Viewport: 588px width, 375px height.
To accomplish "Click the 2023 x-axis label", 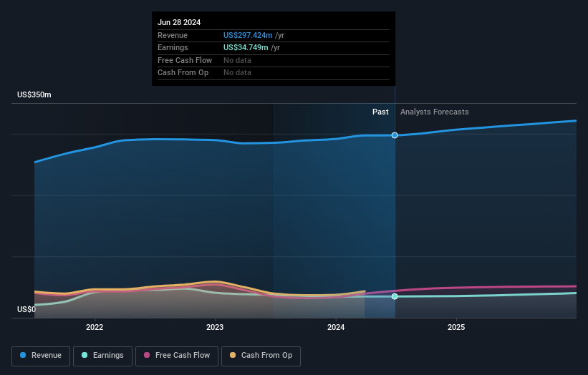I will pyautogui.click(x=215, y=327).
